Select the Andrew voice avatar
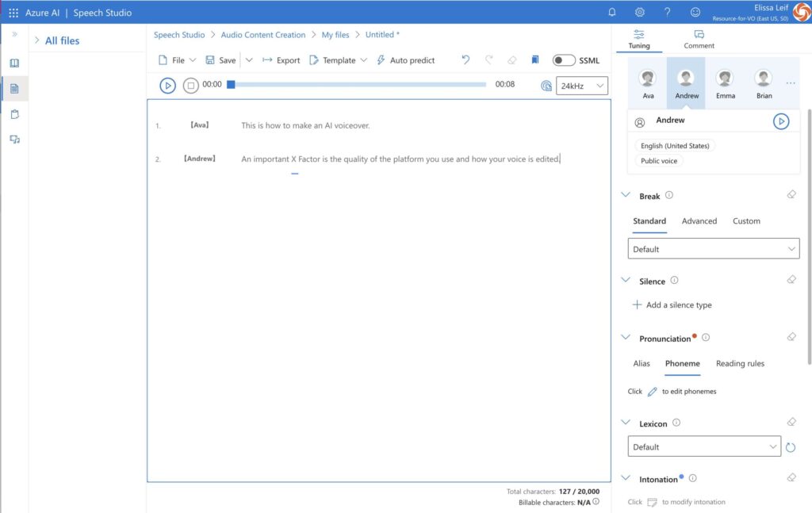This screenshot has height=513, width=812. click(687, 82)
